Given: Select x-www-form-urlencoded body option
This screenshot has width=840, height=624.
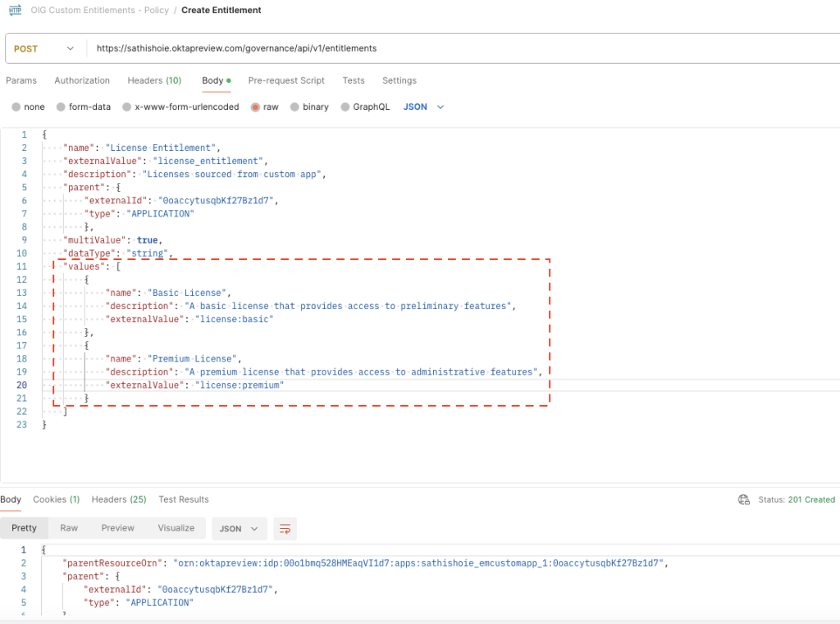Looking at the screenshot, I should (x=180, y=107).
